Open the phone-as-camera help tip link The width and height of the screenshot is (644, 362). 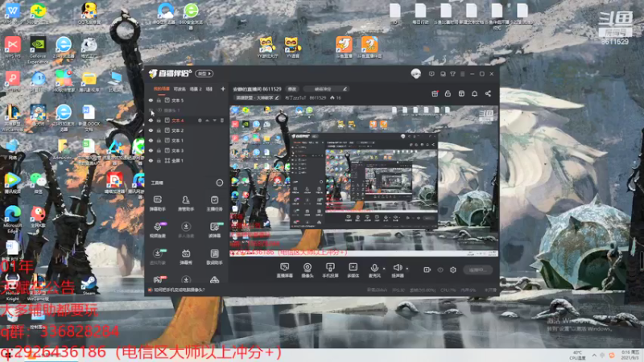[179, 290]
